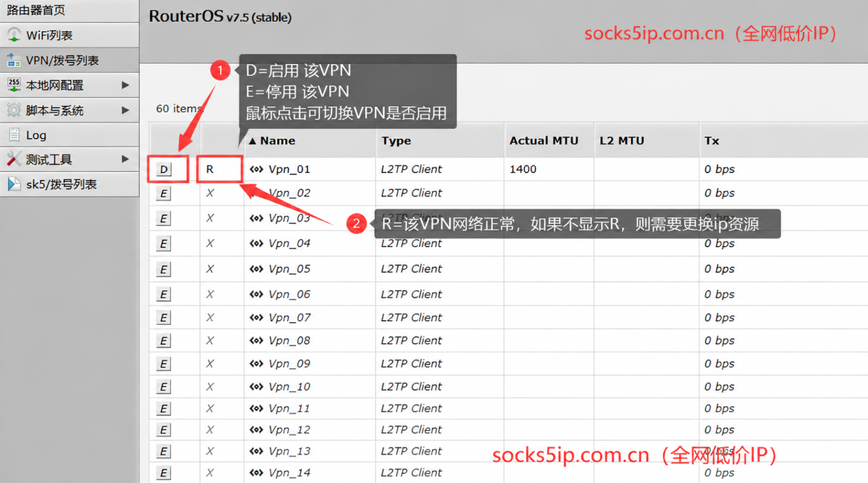This screenshot has width=868, height=483.
Task: Open 路由器首页 menu item
Action: click(69, 11)
